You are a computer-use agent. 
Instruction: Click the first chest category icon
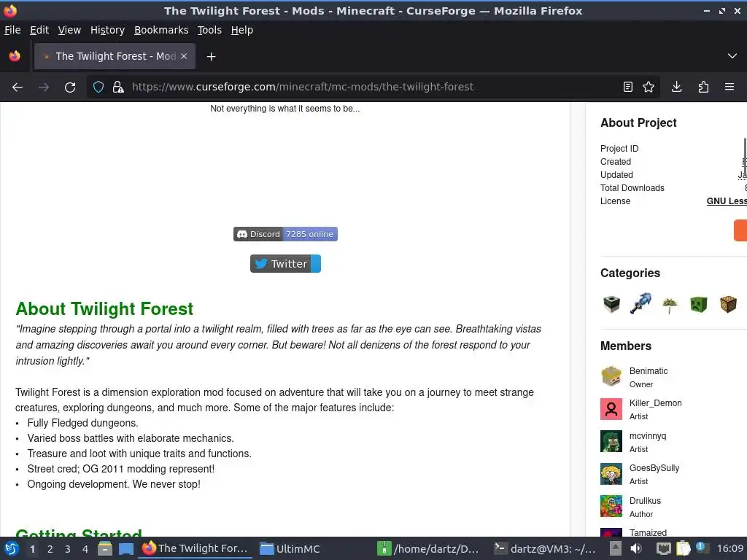coord(612,304)
